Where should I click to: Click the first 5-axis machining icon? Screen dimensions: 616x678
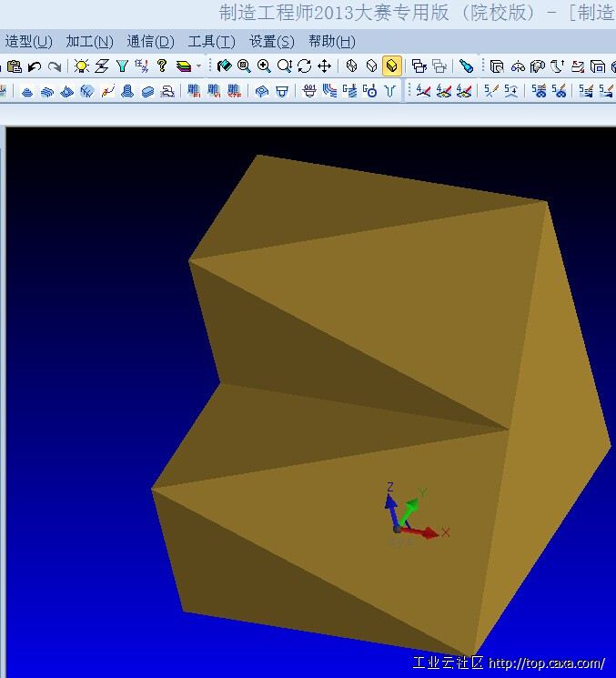point(491,91)
